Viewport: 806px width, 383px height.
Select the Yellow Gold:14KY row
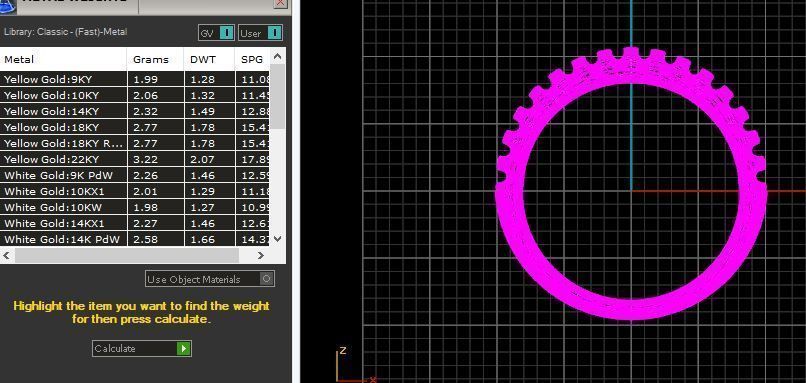pyautogui.click(x=135, y=111)
